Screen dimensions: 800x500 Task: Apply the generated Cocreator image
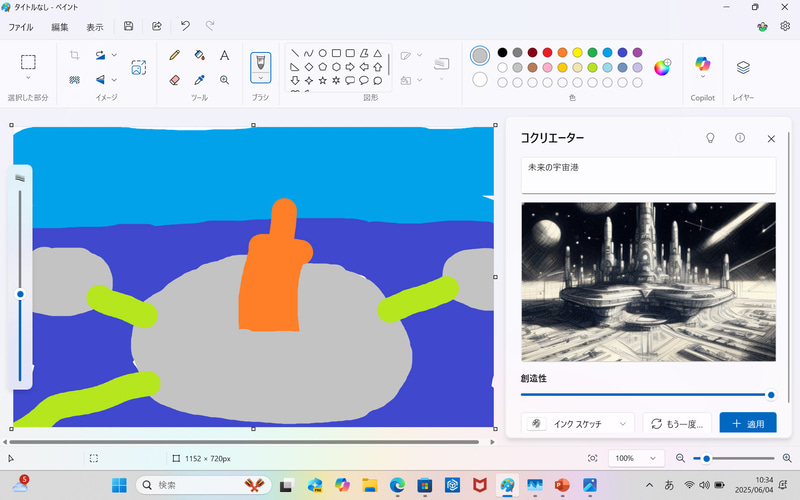(748, 423)
